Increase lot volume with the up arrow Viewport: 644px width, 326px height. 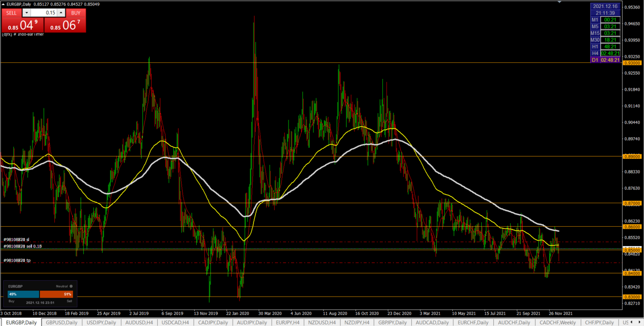click(61, 13)
